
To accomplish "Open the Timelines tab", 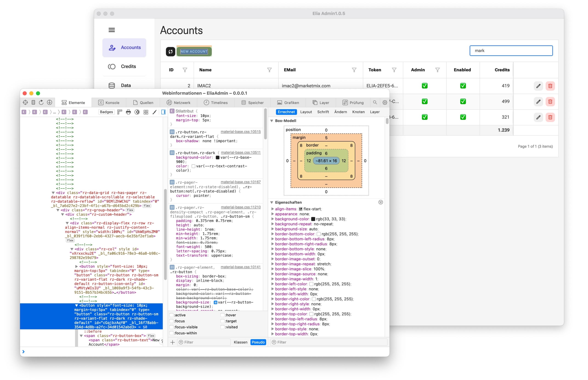I will coord(216,102).
